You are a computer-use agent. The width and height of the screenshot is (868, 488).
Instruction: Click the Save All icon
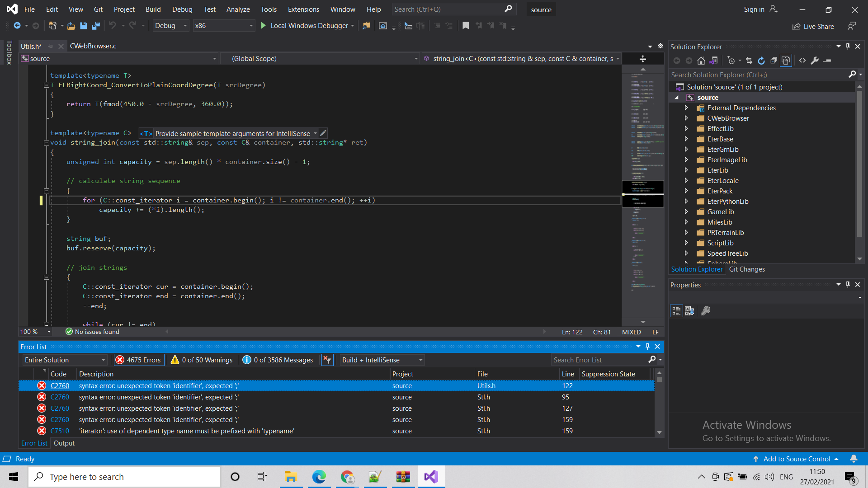coord(95,26)
